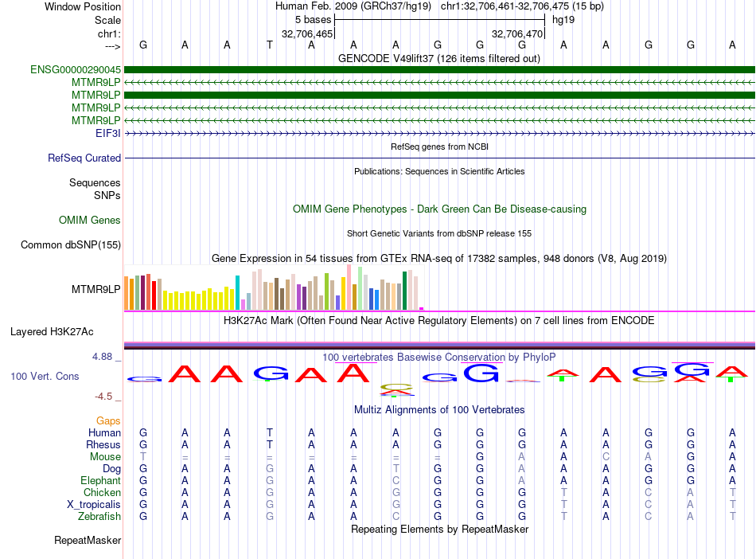Image resolution: width=756 pixels, height=559 pixels.
Task: Click the OMIM Gene Phenotypes track title
Action: click(x=439, y=209)
